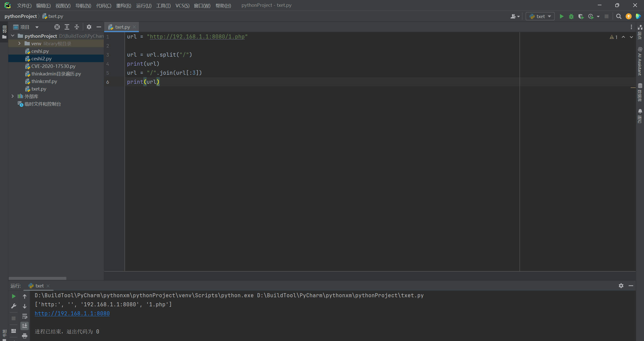Viewport: 644px width, 341px height.
Task: Click the URL string on line 1
Action: pyautogui.click(x=197, y=36)
